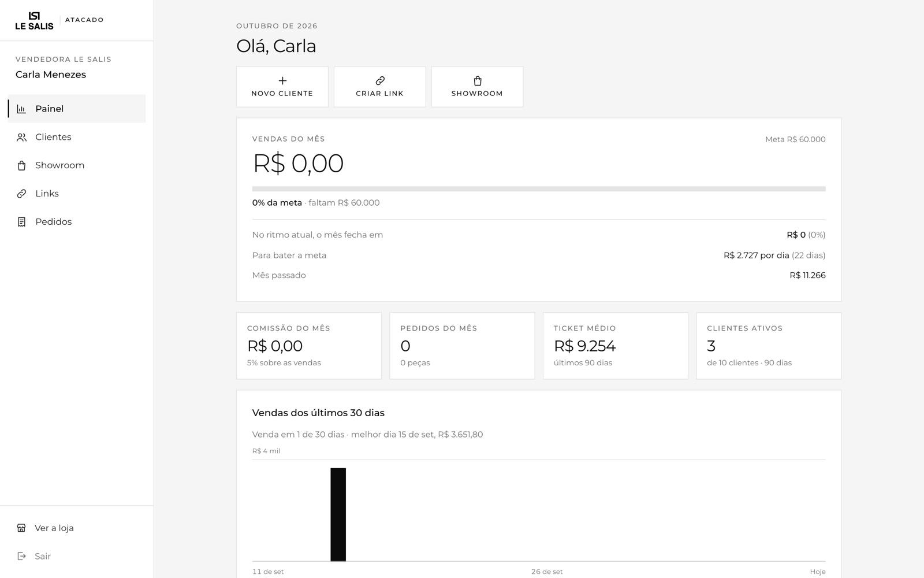Click the Painel bar chart icon
The image size is (924, 578).
pyautogui.click(x=21, y=109)
